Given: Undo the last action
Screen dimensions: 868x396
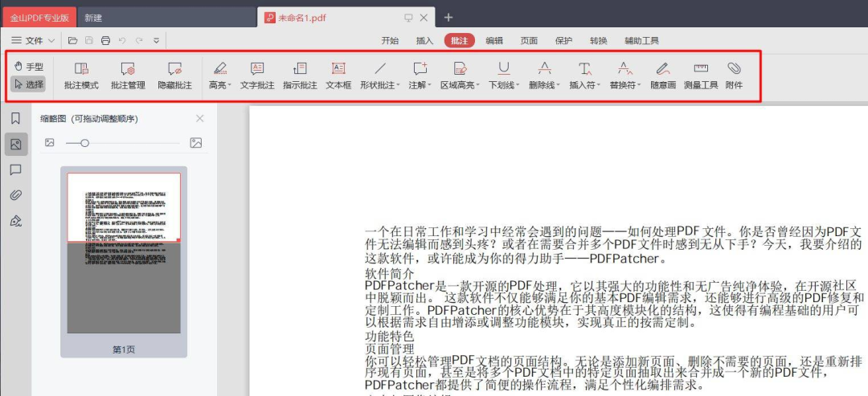Looking at the screenshot, I should pos(122,40).
